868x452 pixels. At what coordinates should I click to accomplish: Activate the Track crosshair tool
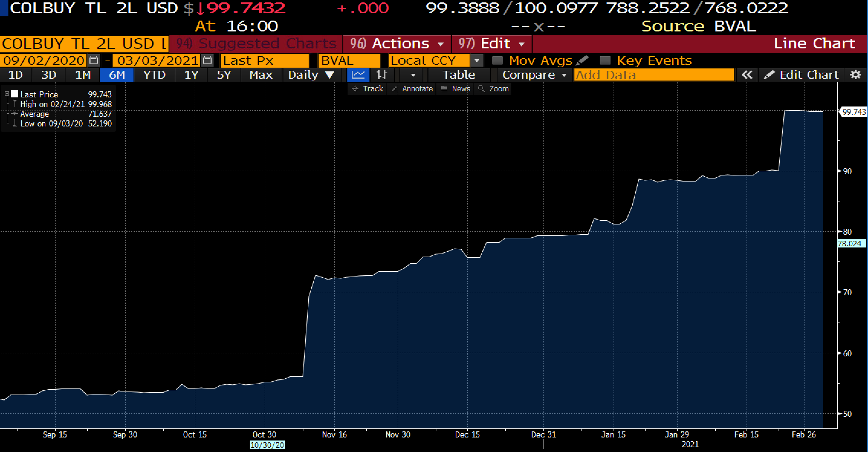pyautogui.click(x=367, y=89)
